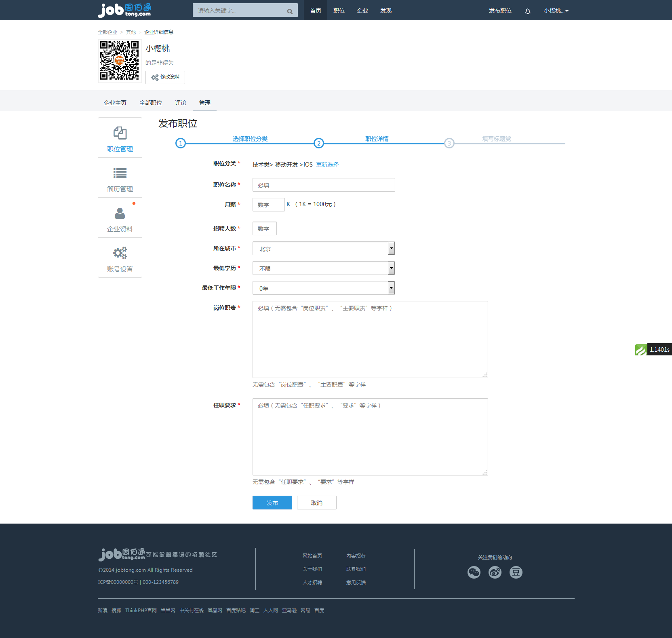Click 中关村在线 footer link
Image resolution: width=672 pixels, height=638 pixels.
(x=192, y=611)
